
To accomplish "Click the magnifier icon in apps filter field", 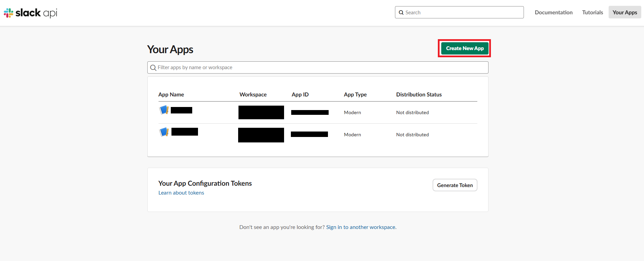I will [x=153, y=68].
